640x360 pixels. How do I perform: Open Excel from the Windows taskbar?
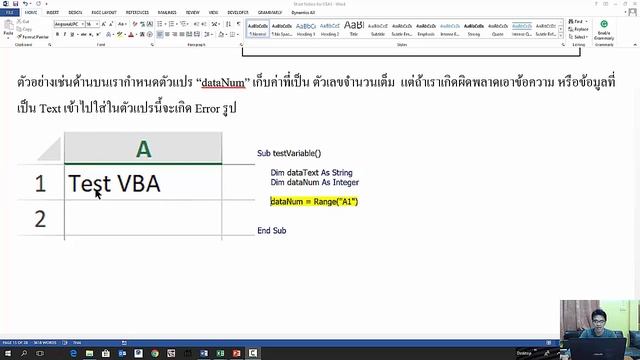tap(220, 353)
